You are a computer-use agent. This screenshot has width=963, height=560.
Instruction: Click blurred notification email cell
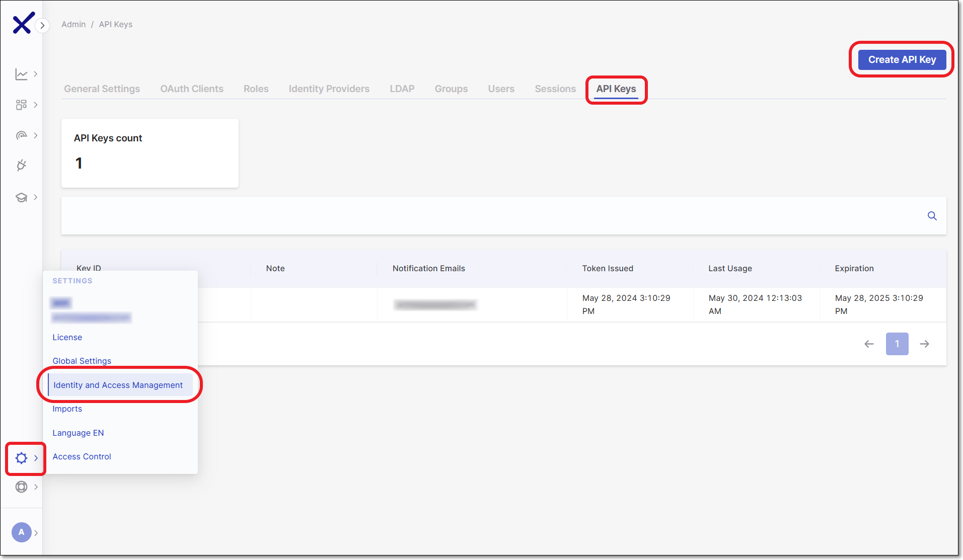(x=435, y=305)
